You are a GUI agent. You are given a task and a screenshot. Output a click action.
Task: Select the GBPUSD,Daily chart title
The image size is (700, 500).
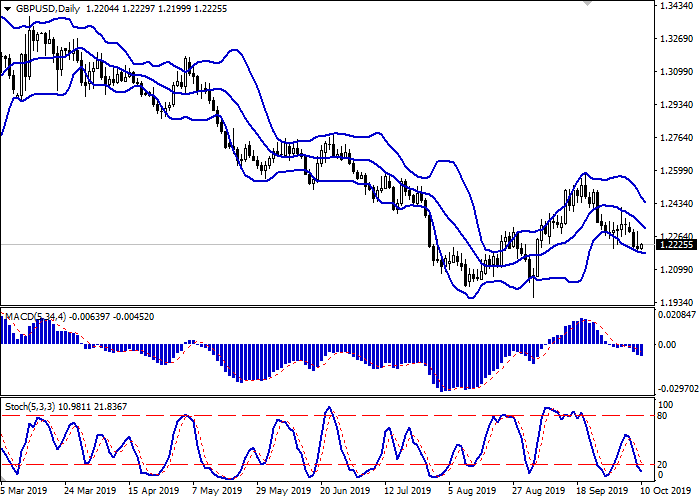(x=49, y=9)
